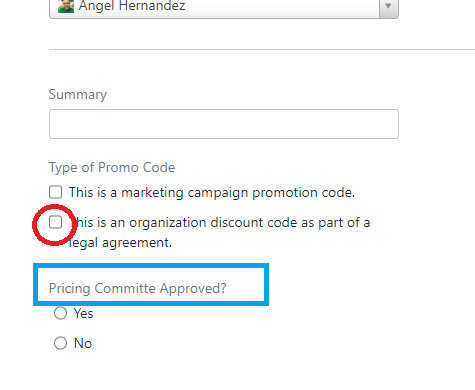Click the "legal agreement." text line

120,243
